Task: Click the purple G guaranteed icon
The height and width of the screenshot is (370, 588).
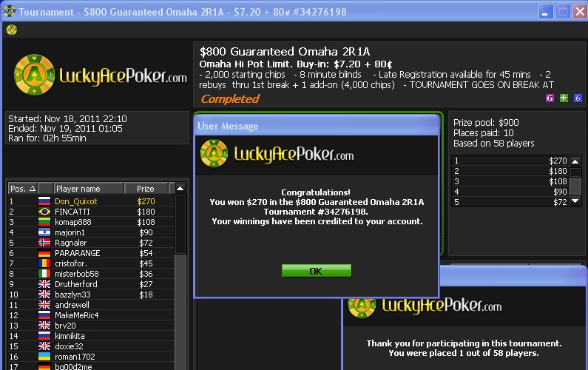Action: (550, 98)
